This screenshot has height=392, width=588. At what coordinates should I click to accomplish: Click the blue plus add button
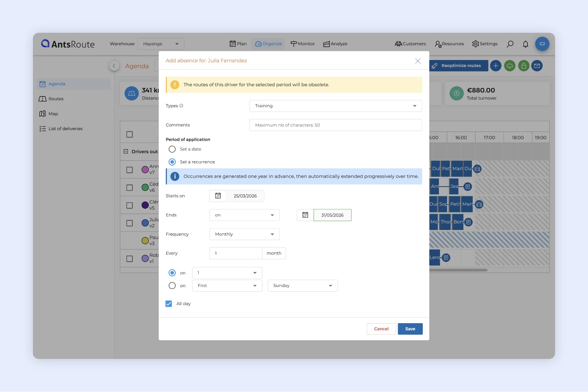[x=496, y=66]
